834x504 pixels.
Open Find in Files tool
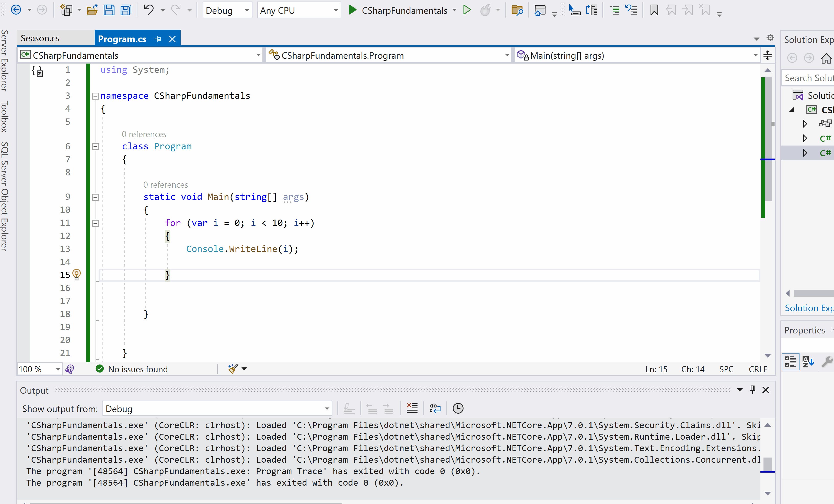click(x=517, y=10)
